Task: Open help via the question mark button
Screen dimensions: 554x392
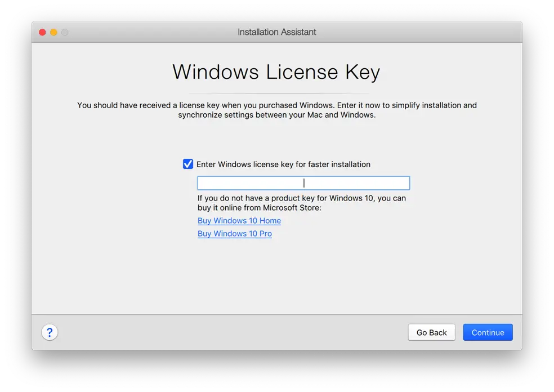Action: (x=50, y=332)
